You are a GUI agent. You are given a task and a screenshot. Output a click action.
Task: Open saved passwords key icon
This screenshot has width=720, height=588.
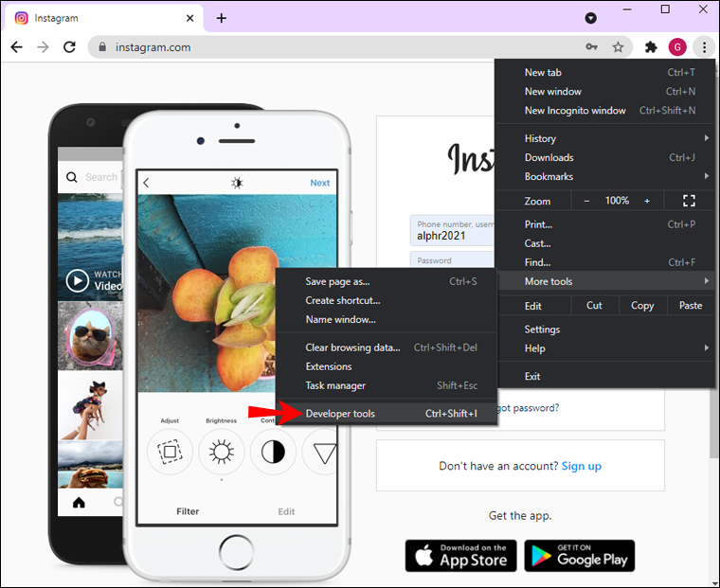(x=591, y=46)
